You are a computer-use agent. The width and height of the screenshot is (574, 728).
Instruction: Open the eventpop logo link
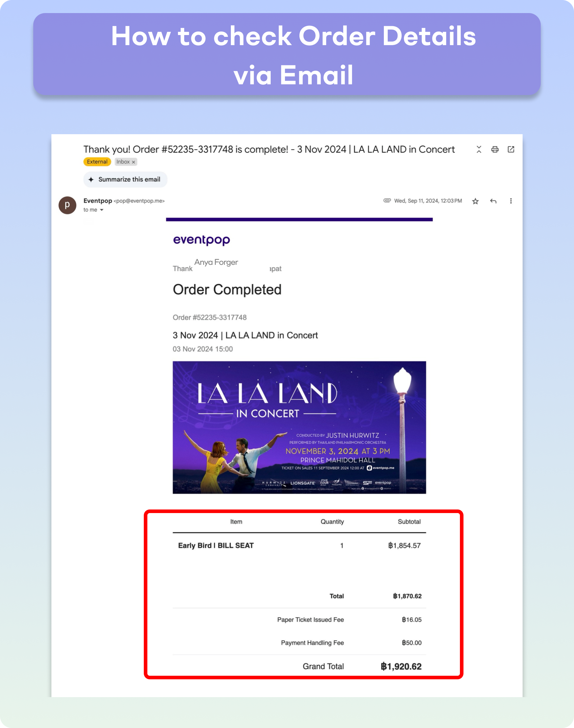pos(202,240)
